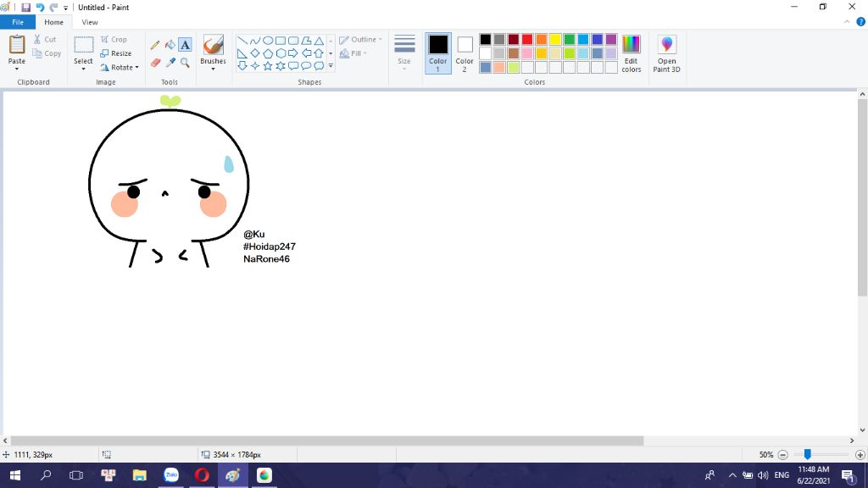Viewport: 868px width, 488px height.
Task: Activate Color 1 selector
Action: [438, 53]
